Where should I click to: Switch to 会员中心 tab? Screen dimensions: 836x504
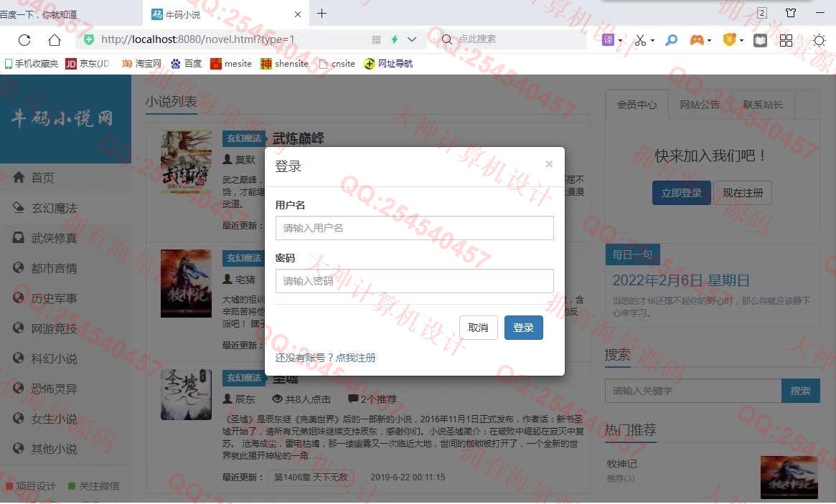pos(637,105)
